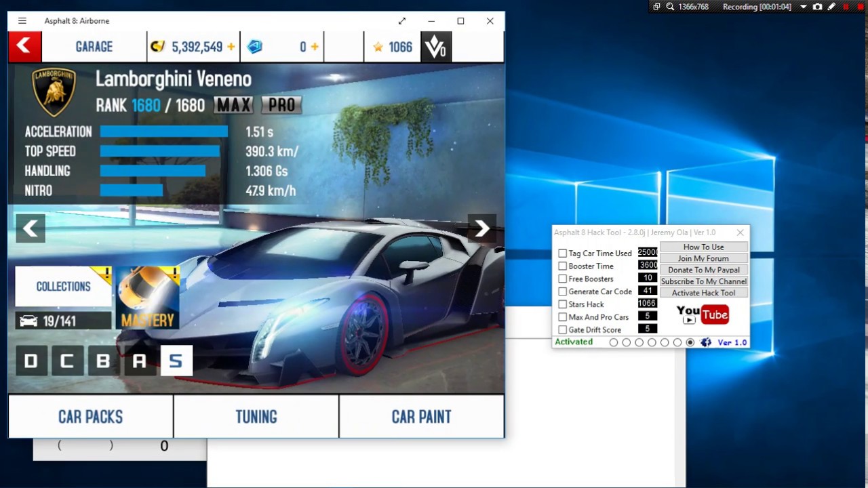This screenshot has height=488, width=868.
Task: Select the class S tab
Action: click(176, 361)
